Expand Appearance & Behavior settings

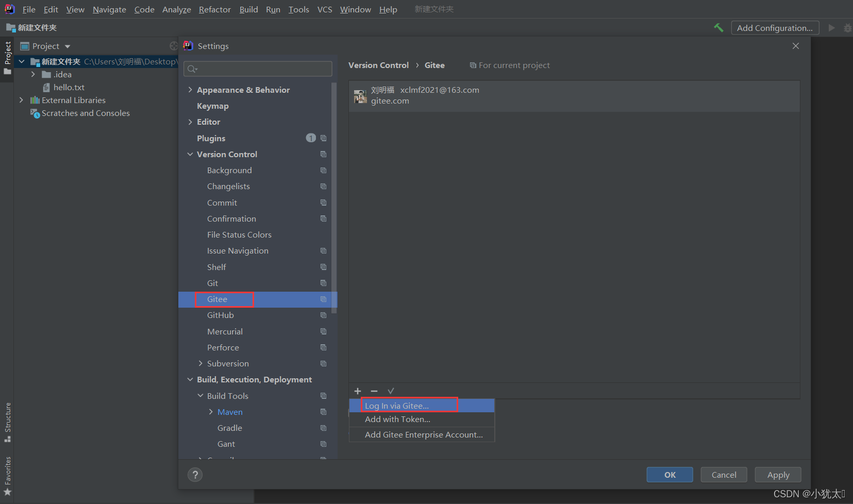click(x=190, y=90)
